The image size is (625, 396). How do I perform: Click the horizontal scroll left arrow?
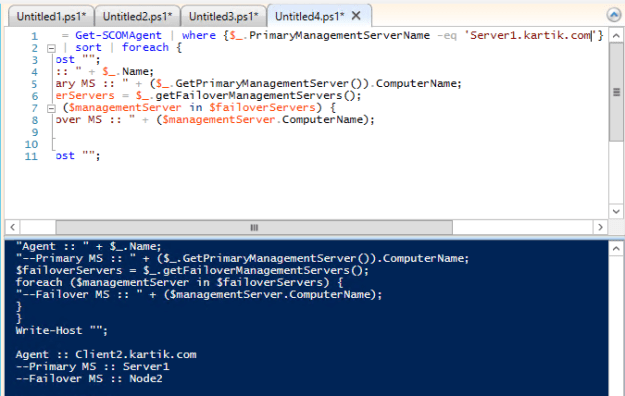[13, 227]
